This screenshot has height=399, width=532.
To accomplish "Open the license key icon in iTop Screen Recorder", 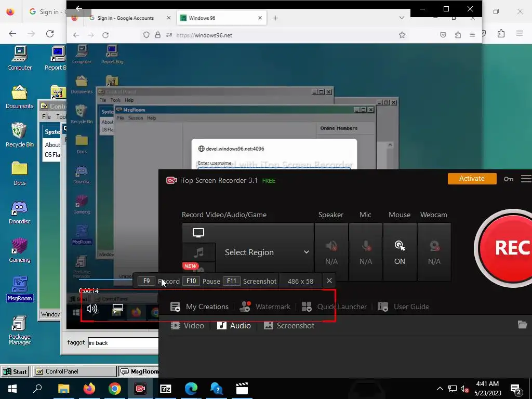I will [x=508, y=179].
